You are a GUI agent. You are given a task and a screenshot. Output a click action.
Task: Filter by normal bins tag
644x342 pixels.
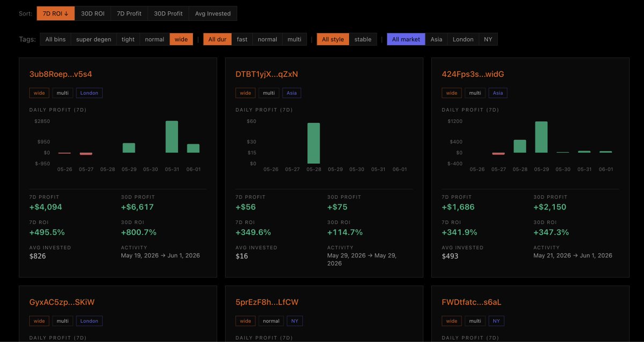[x=155, y=39]
